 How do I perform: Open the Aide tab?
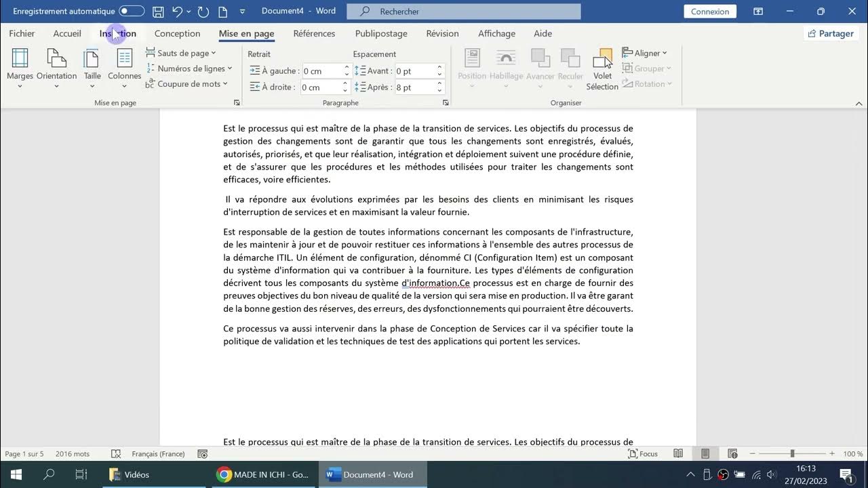542,33
